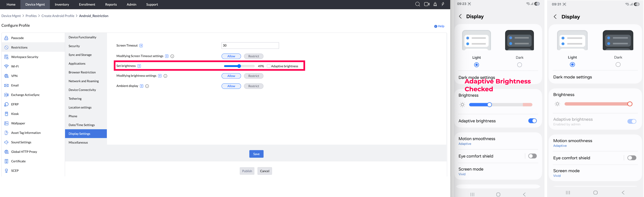The width and height of the screenshot is (644, 197).
Task: Click the VPN globe icon
Action: [6, 76]
